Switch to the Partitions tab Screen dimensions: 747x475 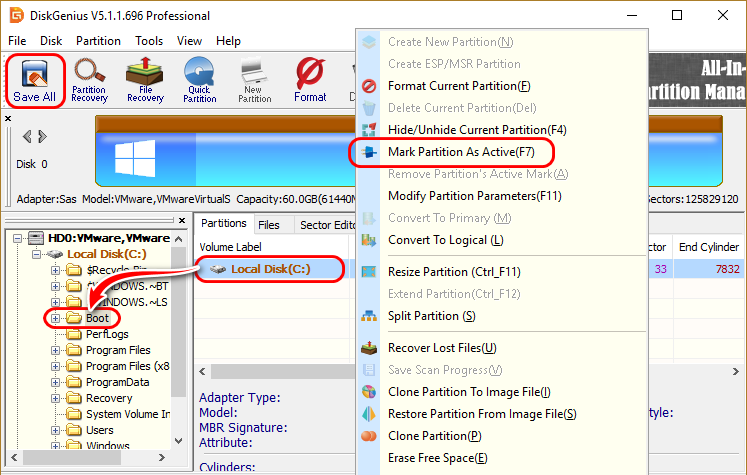pos(224,223)
